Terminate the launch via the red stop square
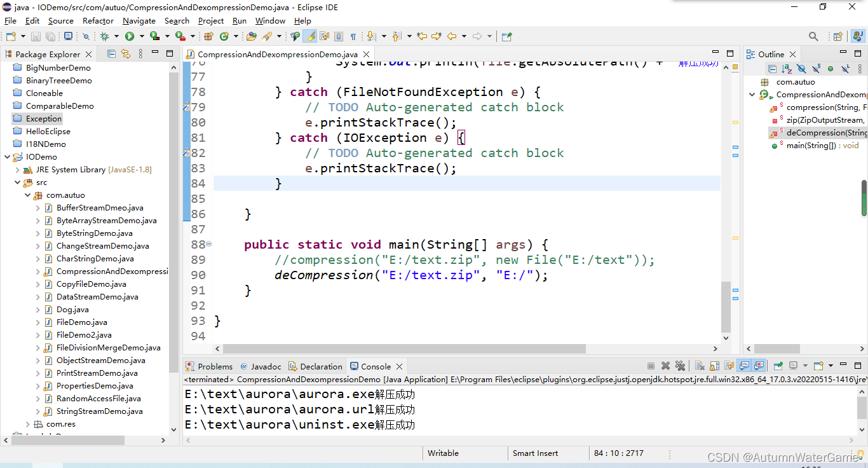 [x=651, y=366]
